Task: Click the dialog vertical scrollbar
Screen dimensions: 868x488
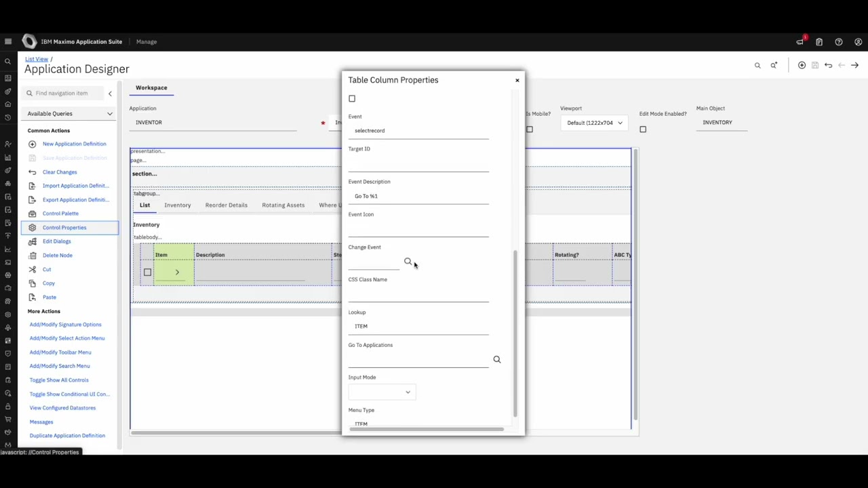Action: 515,333
